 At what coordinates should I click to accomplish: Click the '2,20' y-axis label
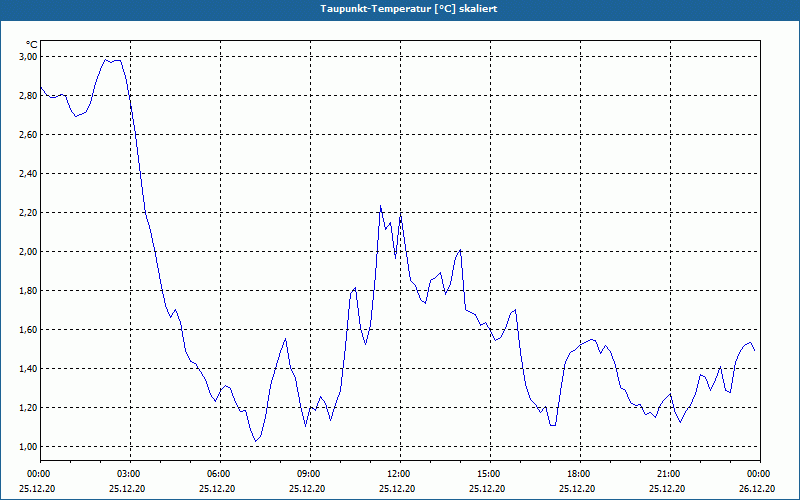coord(29,213)
